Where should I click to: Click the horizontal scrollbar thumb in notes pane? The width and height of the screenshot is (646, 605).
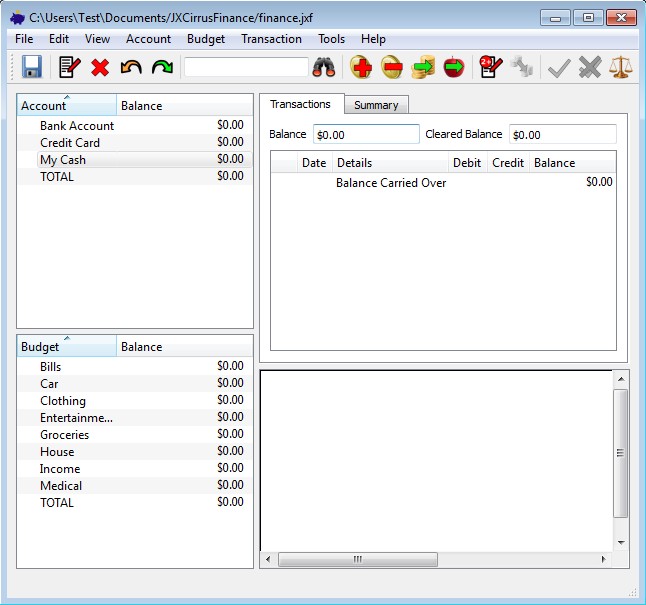[x=356, y=560]
